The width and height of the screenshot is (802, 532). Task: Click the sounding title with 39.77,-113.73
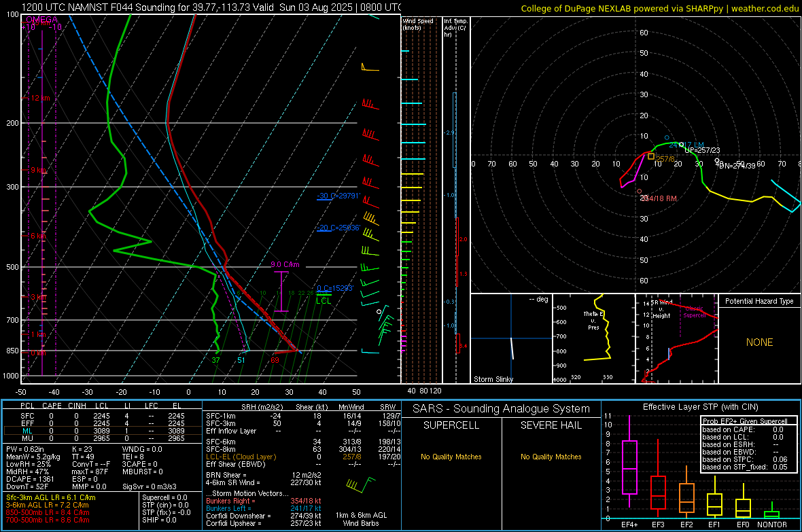tap(211, 7)
